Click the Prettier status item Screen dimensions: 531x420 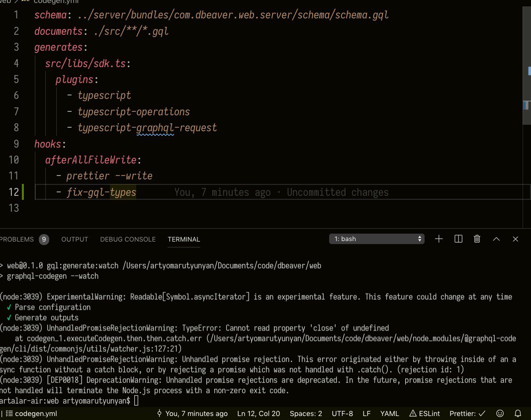[467, 413]
